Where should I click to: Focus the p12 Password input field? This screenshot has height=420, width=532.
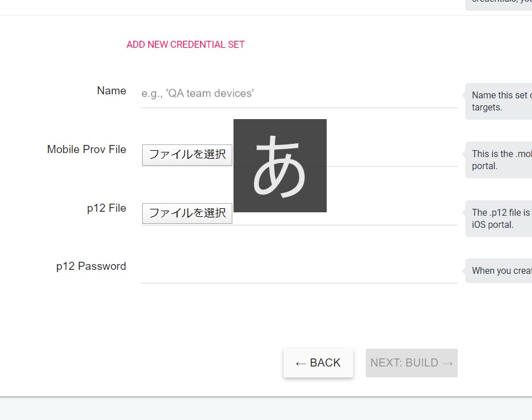(299, 269)
